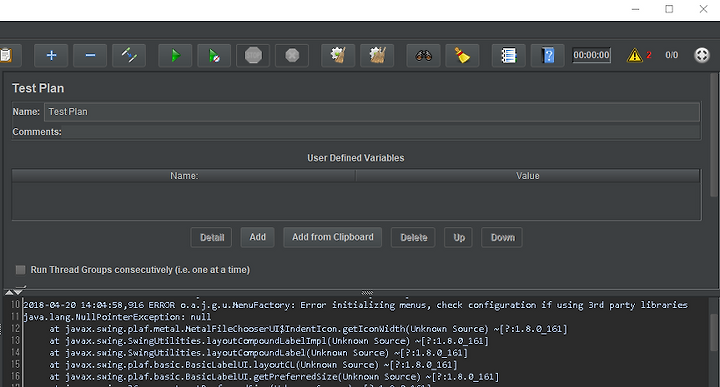Screen dimensions: 720x387
Task: Click the main panel vertical scrollbar
Action: (x=714, y=135)
